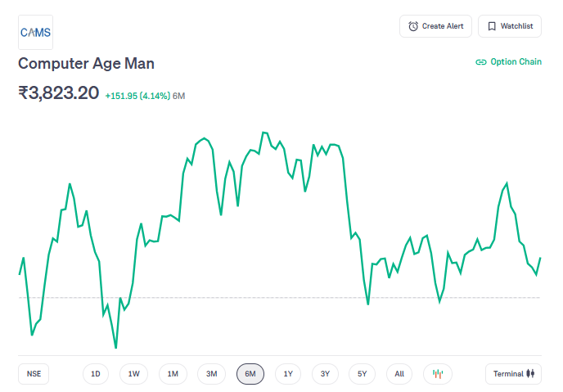Select the 3M range option
The height and width of the screenshot is (392, 563).
(x=211, y=374)
